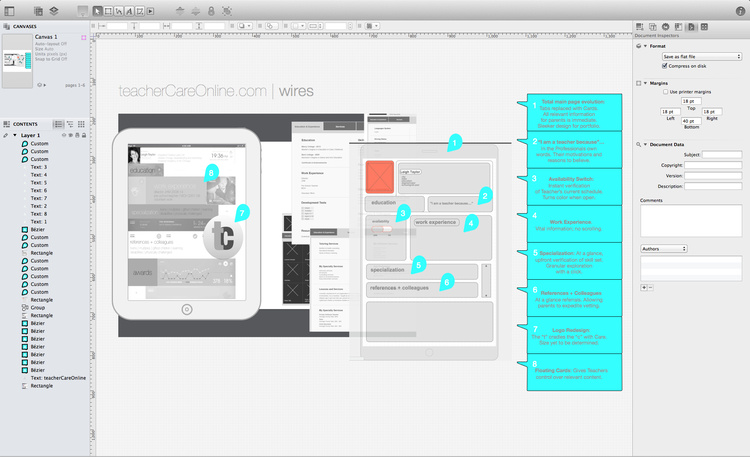Select the Document inspector icon

[691, 27]
